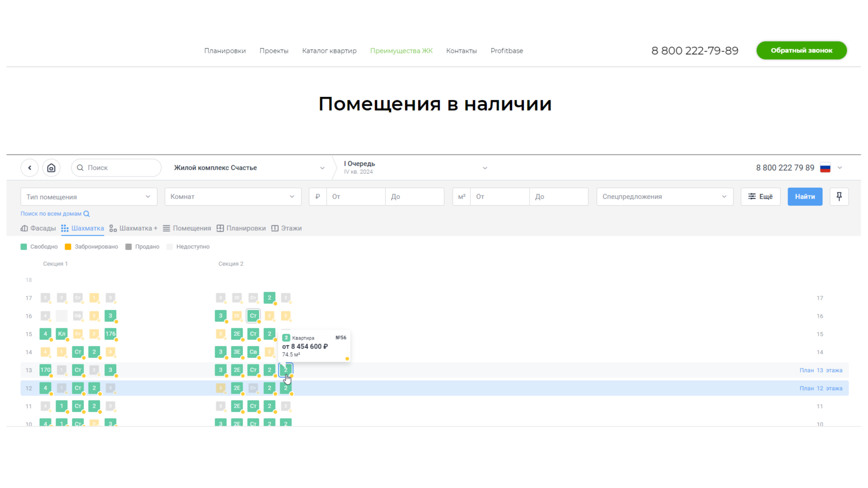
Task: Open Контакты in top navigation
Action: click(x=461, y=51)
